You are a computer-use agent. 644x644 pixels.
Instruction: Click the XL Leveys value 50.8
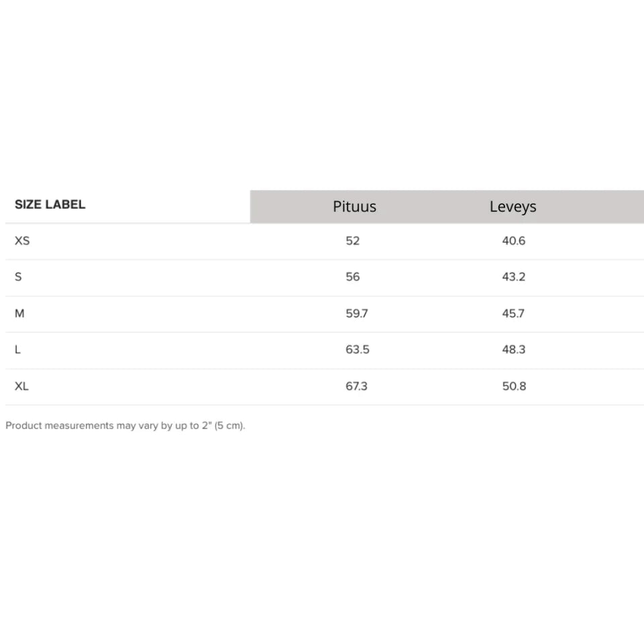click(x=514, y=386)
